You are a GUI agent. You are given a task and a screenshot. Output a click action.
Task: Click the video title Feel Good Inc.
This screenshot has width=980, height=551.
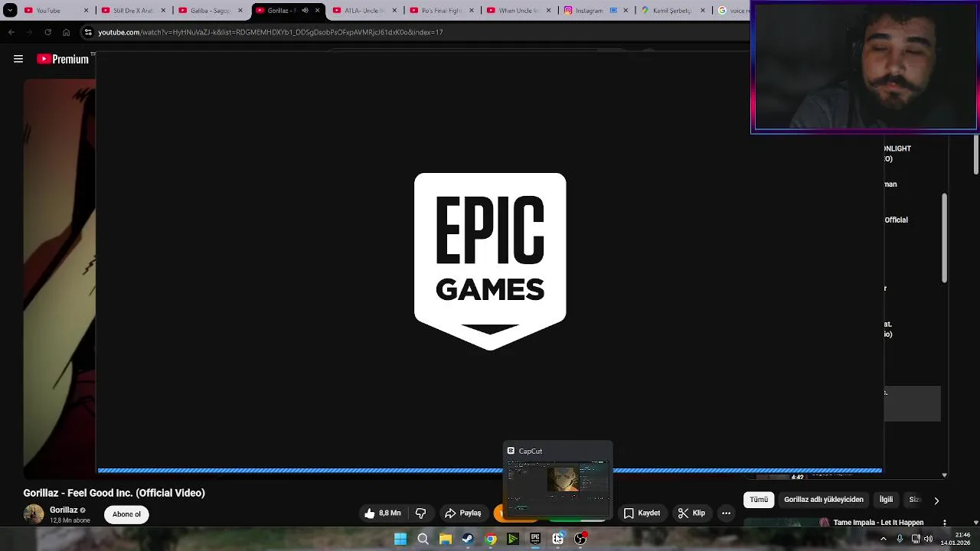(x=114, y=493)
